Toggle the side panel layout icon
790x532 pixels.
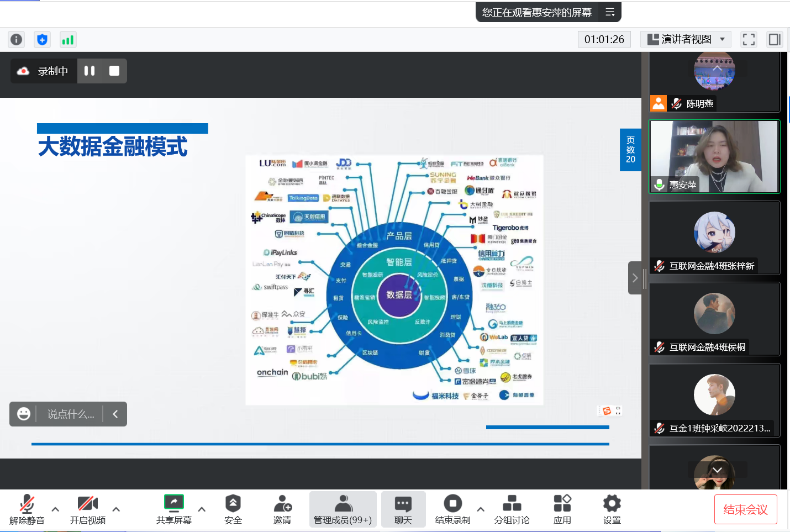click(x=775, y=39)
